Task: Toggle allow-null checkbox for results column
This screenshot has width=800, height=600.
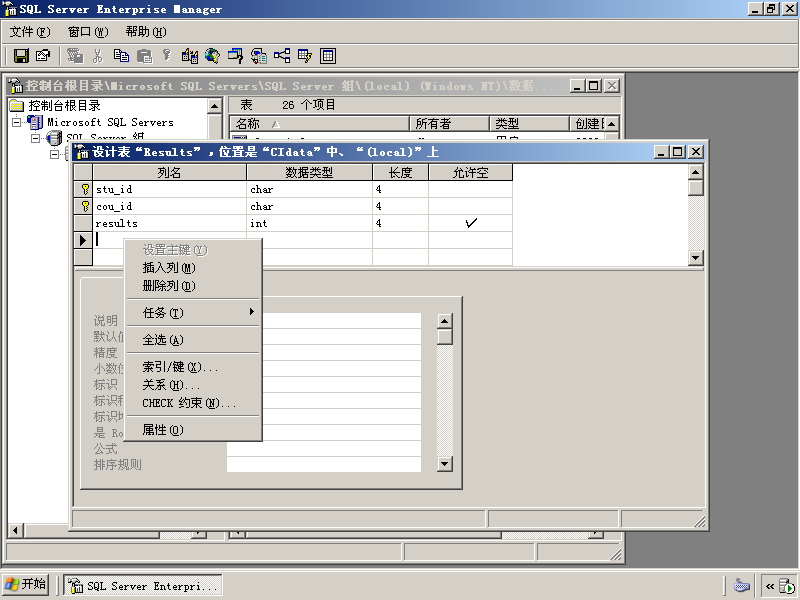Action: [x=470, y=223]
